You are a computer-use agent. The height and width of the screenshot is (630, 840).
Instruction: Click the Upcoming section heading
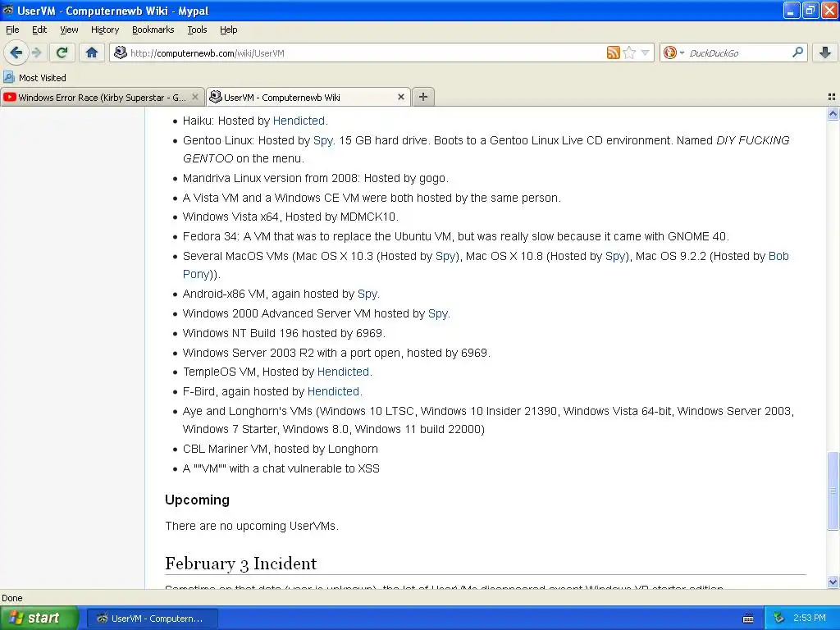pos(197,500)
